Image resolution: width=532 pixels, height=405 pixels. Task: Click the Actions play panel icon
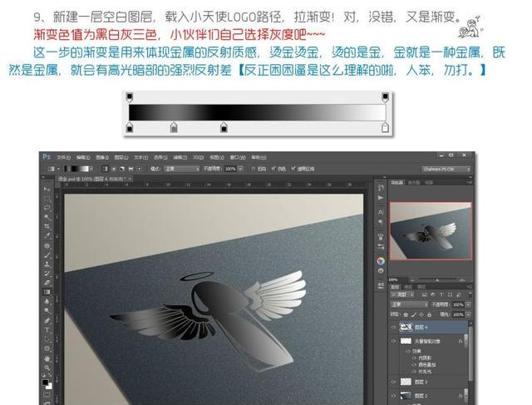(x=381, y=198)
